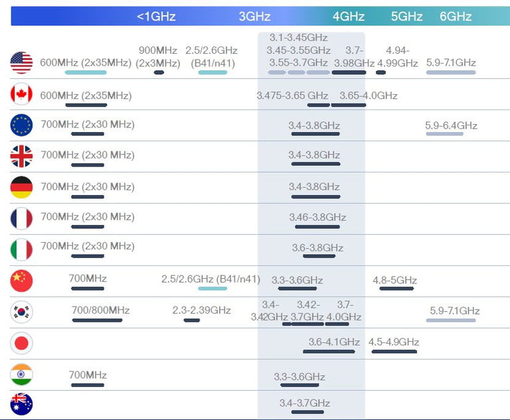Click the 5.9-6.4GHz label in EU row
The height and width of the screenshot is (420, 510).
click(451, 125)
